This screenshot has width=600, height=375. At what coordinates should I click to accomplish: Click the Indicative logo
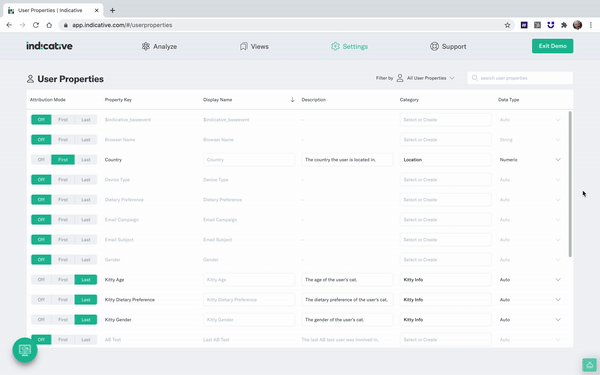click(49, 46)
